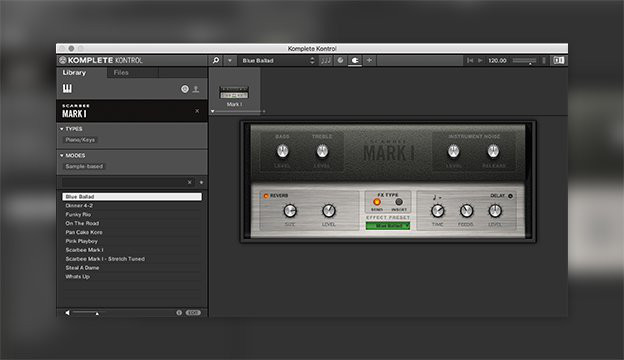
Task: Select the Funky Rio preset
Action: click(x=132, y=214)
